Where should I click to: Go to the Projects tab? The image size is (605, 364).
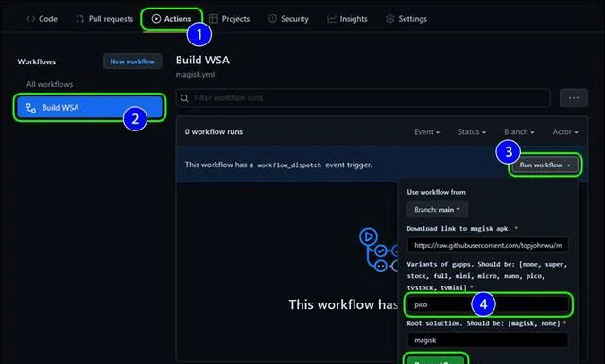[x=230, y=19]
